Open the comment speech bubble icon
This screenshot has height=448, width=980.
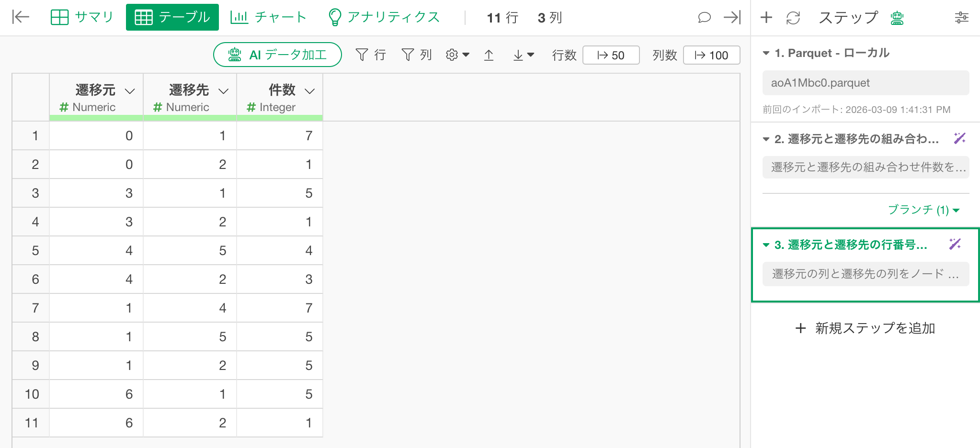point(704,18)
